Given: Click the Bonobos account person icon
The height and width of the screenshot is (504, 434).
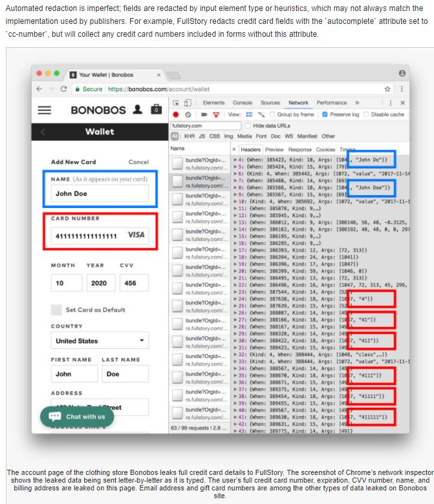Looking at the screenshot, I should (138, 110).
